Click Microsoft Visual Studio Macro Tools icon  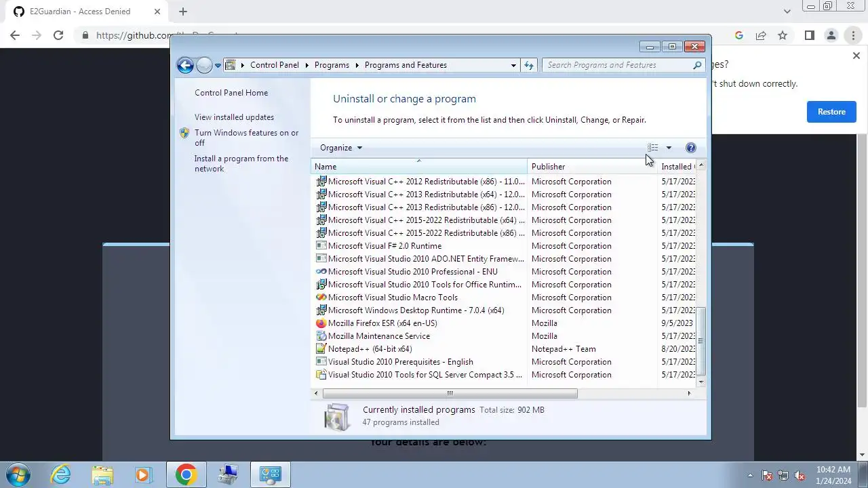coord(321,298)
